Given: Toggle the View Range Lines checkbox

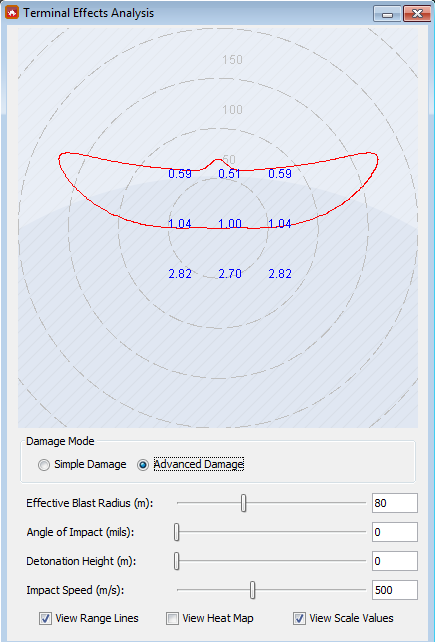Looking at the screenshot, I should coord(45,618).
